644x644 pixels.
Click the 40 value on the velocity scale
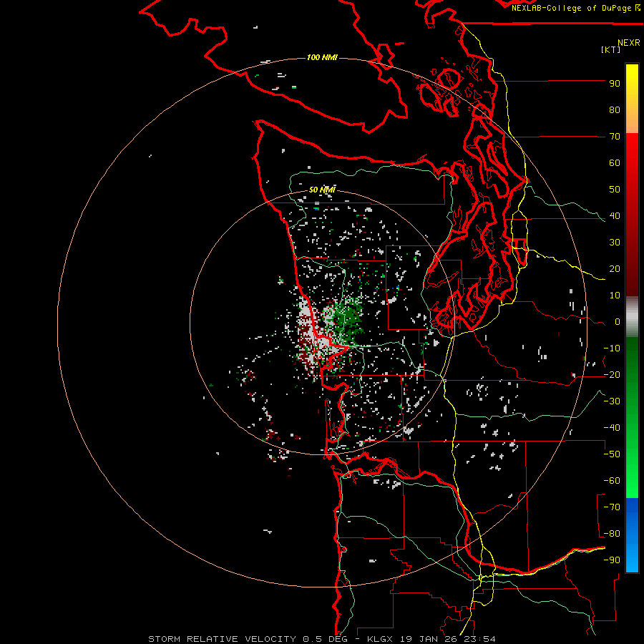pyautogui.click(x=615, y=215)
